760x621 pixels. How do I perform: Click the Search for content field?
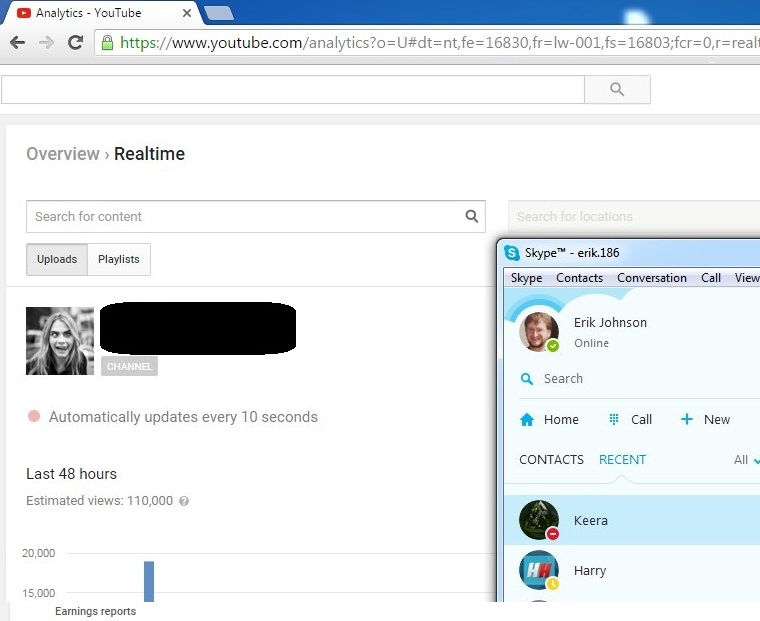(x=255, y=216)
